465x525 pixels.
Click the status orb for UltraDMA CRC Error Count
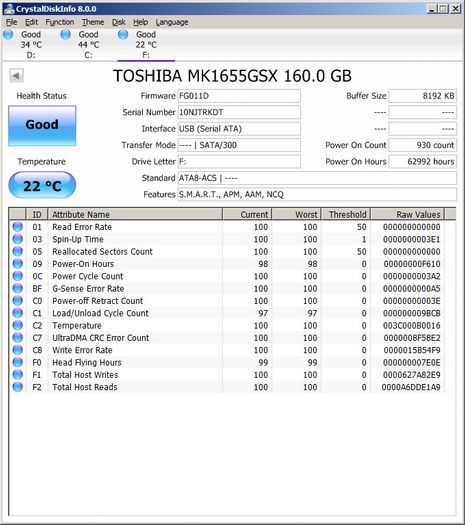point(17,338)
